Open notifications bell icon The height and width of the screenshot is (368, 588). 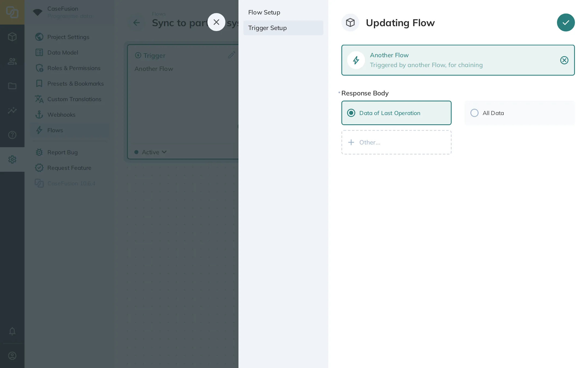point(12,331)
